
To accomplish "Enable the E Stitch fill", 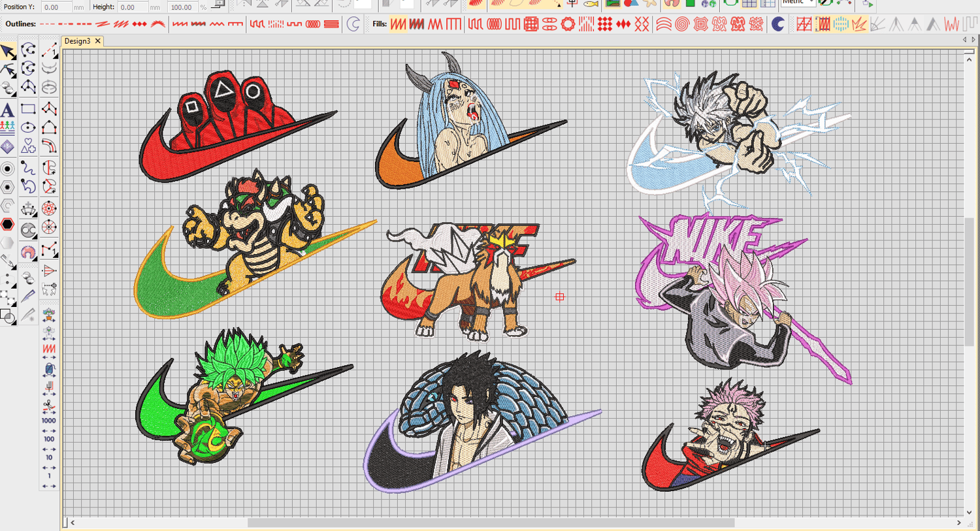I will pos(453,24).
